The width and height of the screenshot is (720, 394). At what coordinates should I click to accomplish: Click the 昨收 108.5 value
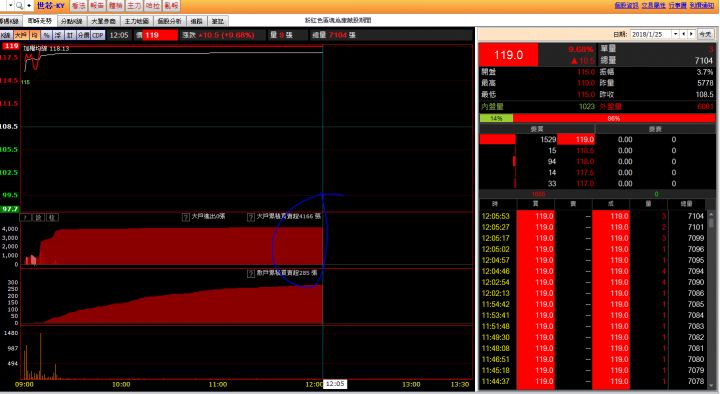[704, 95]
